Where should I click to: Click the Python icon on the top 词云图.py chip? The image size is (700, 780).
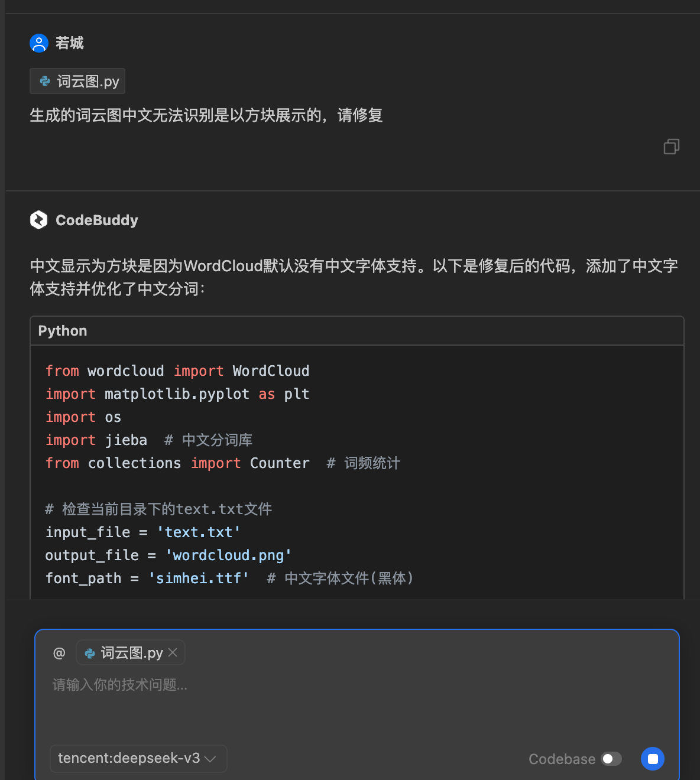(45, 81)
